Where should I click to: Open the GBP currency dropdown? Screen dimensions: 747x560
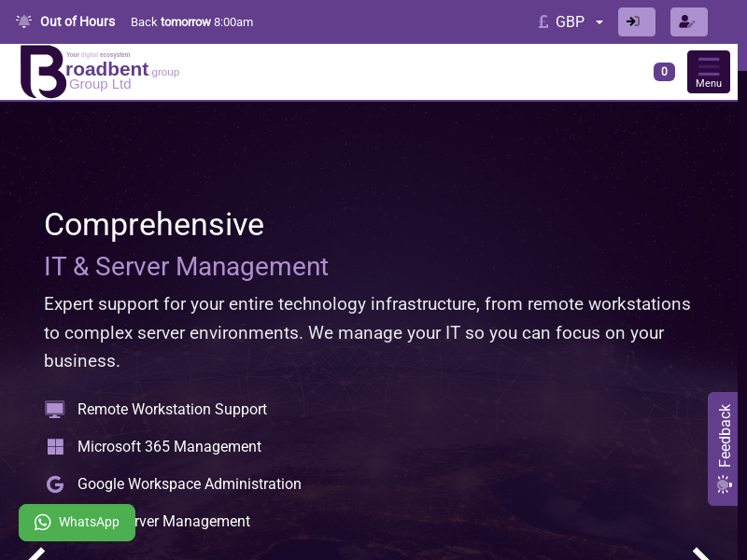pos(571,21)
